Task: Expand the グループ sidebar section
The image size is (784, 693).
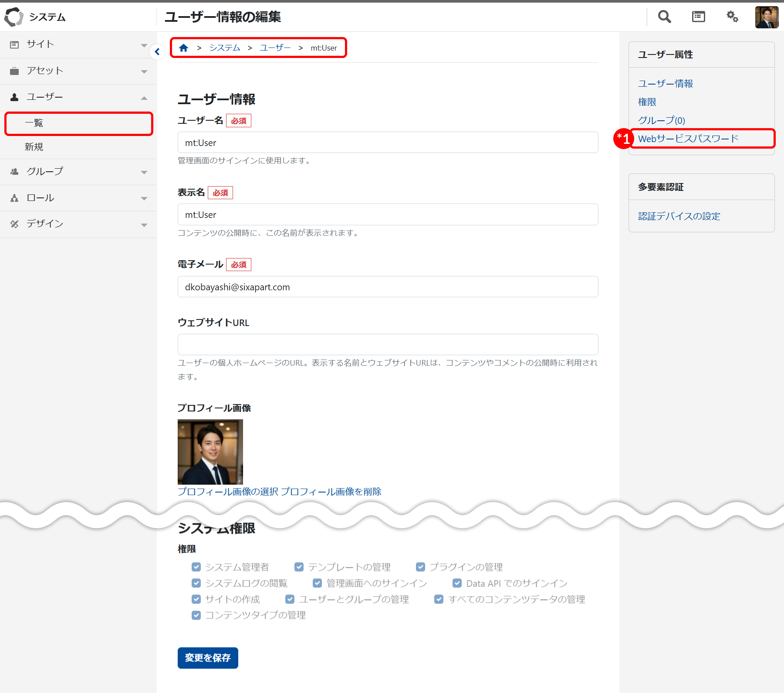Action: (144, 172)
